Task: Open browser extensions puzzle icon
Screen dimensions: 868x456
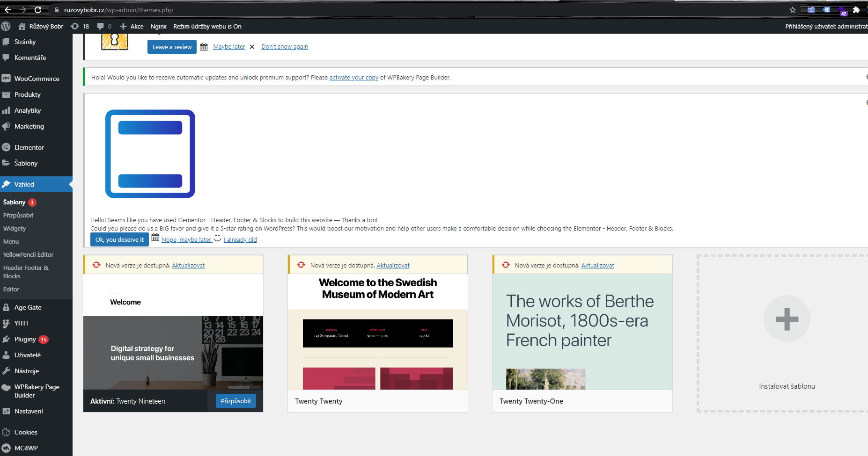Action: [x=856, y=10]
